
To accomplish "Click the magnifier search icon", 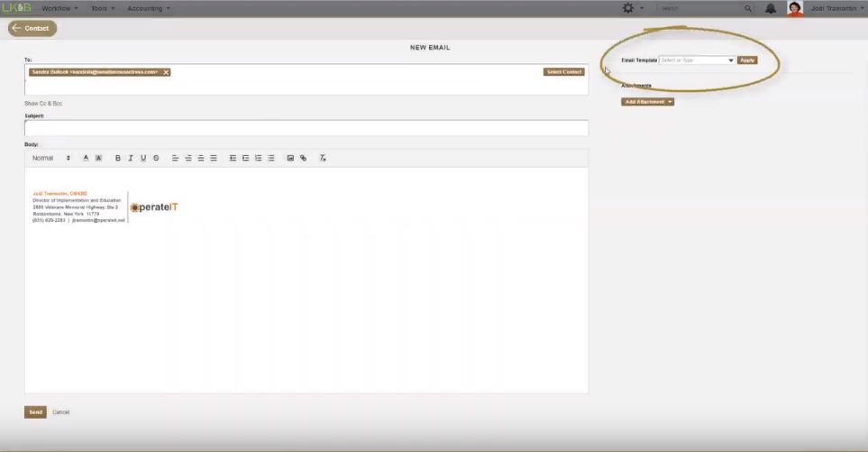I will point(748,8).
